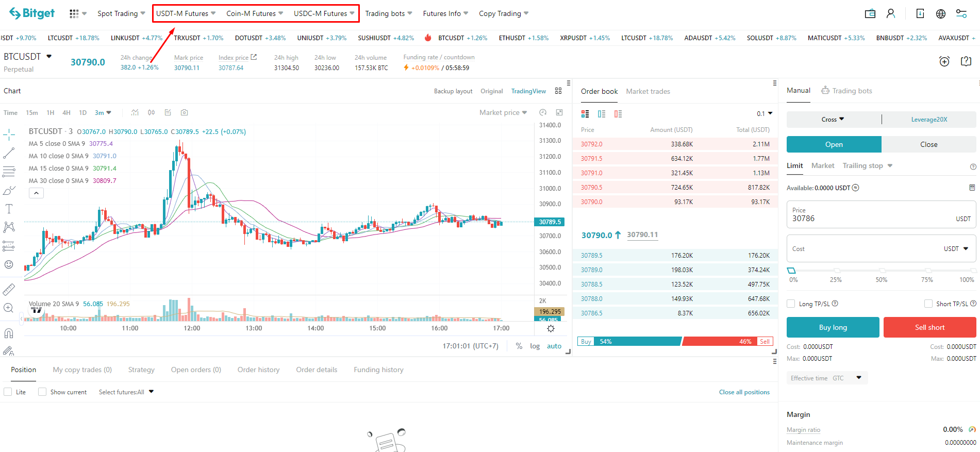Change the candlestick chart type
The height and width of the screenshot is (452, 980).
click(152, 112)
